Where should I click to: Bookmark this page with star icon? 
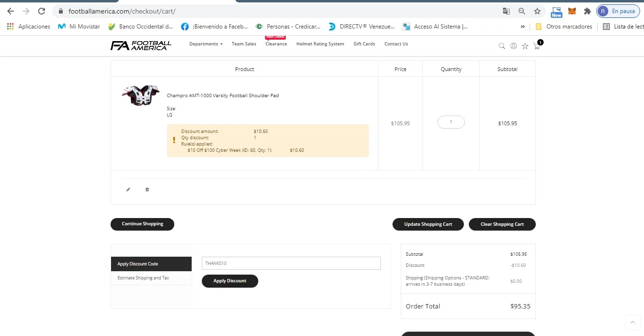point(537,11)
